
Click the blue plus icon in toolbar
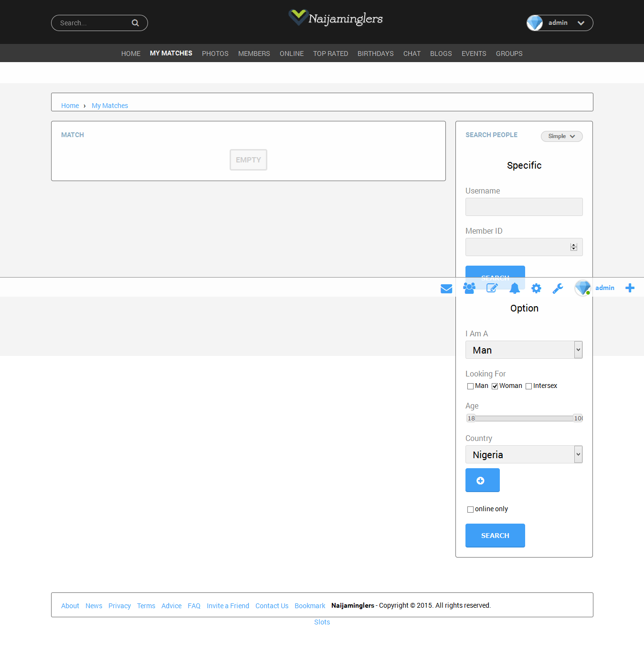(x=630, y=288)
